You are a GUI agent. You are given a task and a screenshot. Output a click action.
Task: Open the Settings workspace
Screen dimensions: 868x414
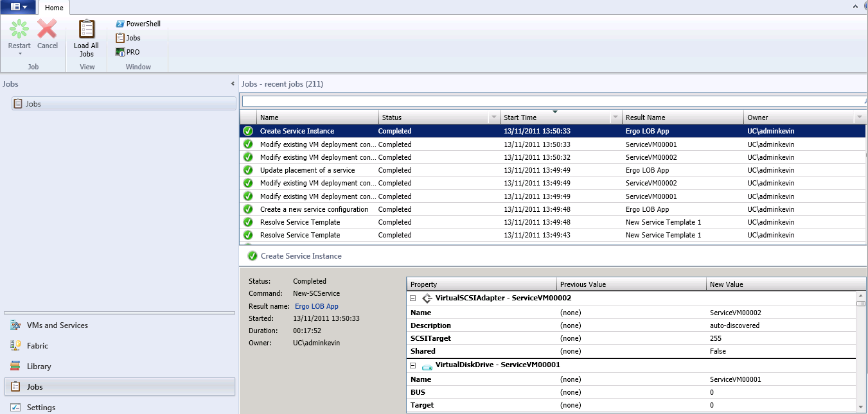[41, 407]
